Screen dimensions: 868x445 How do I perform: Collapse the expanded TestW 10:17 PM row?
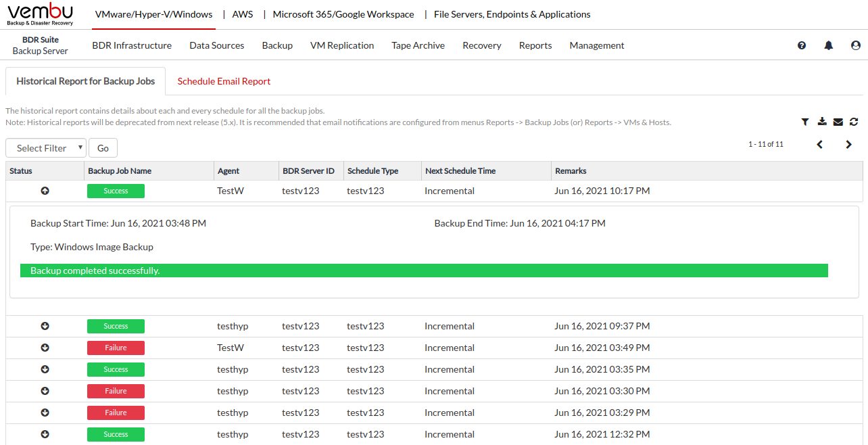click(x=45, y=191)
